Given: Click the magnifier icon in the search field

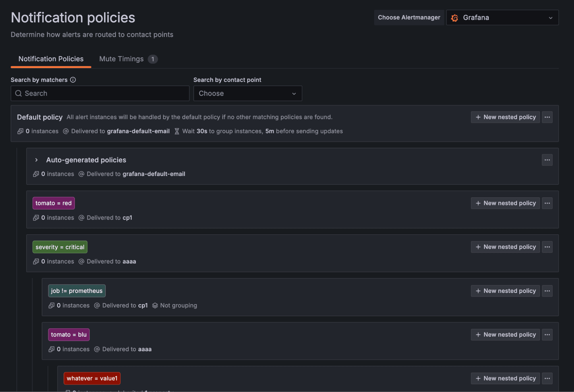Looking at the screenshot, I should pos(18,93).
